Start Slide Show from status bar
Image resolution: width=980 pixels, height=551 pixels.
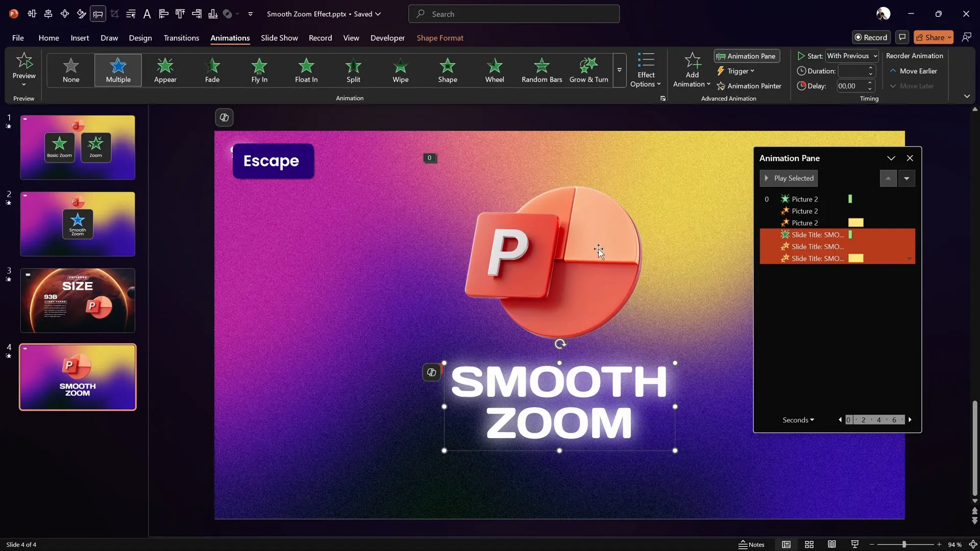tap(855, 544)
